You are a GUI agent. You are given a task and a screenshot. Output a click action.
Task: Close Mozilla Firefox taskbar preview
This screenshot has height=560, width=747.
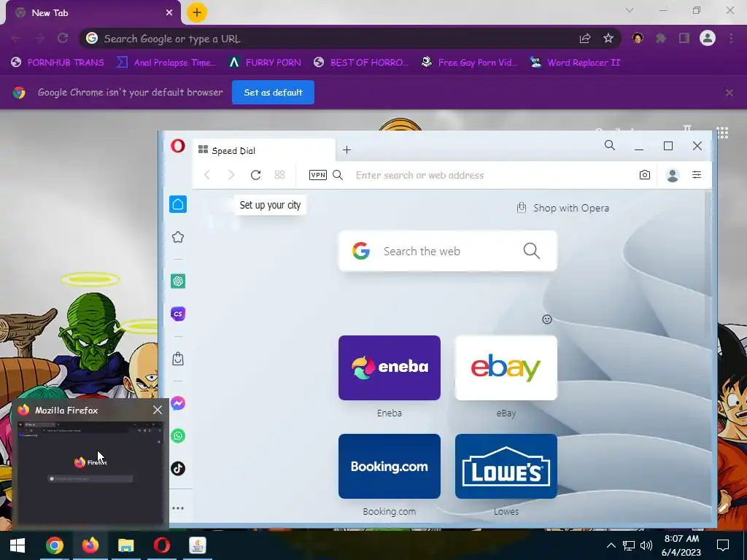(x=158, y=410)
